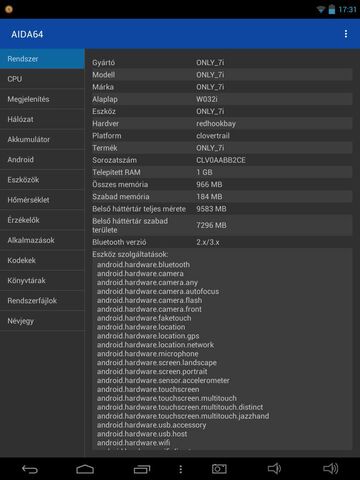Select the 7296 MB free storage value

pos(211,225)
